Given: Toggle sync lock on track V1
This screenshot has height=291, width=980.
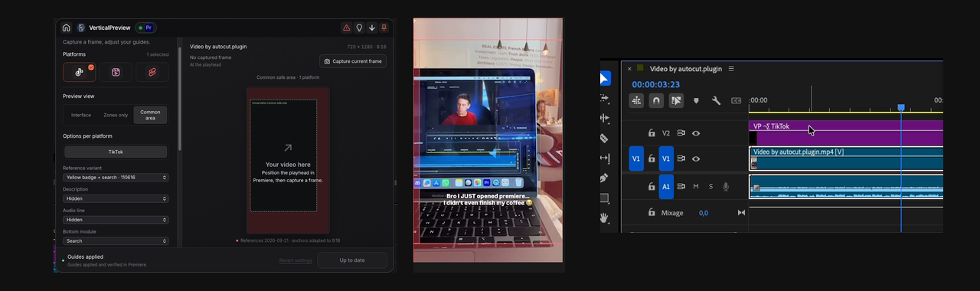Looking at the screenshot, I should (x=681, y=159).
